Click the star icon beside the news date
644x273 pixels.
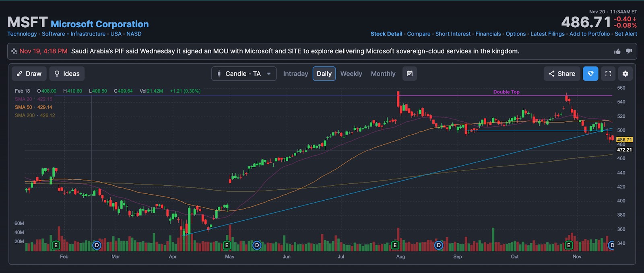[x=14, y=51]
